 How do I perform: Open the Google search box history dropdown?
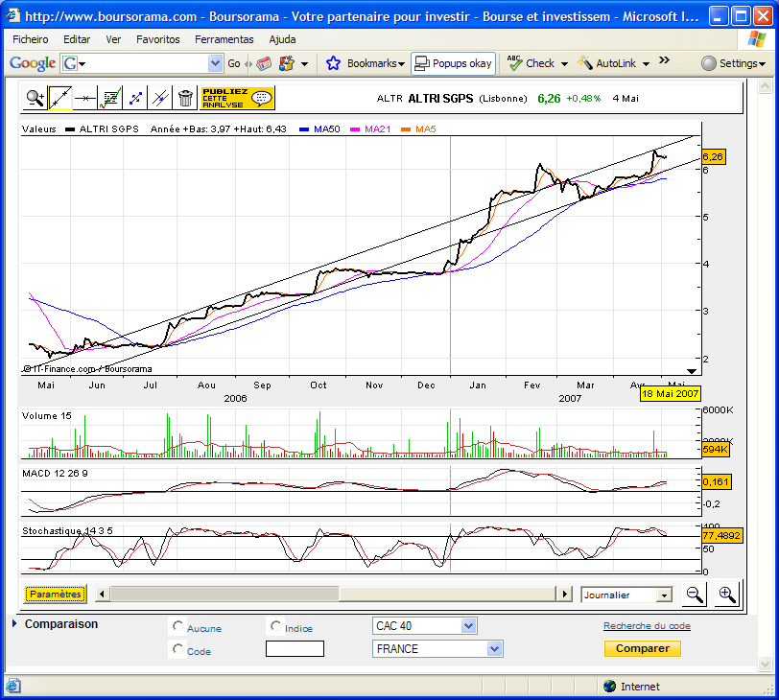point(215,63)
